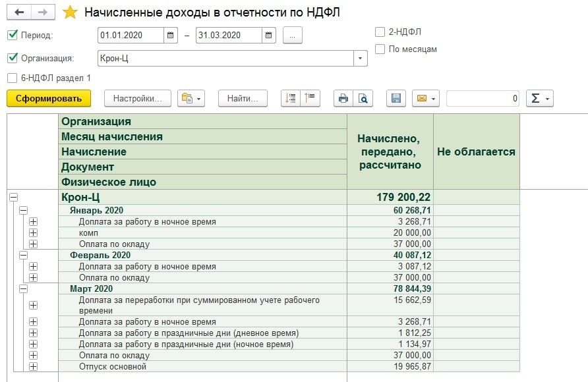Open calendar picker for start date 01.01.2020

(171, 36)
